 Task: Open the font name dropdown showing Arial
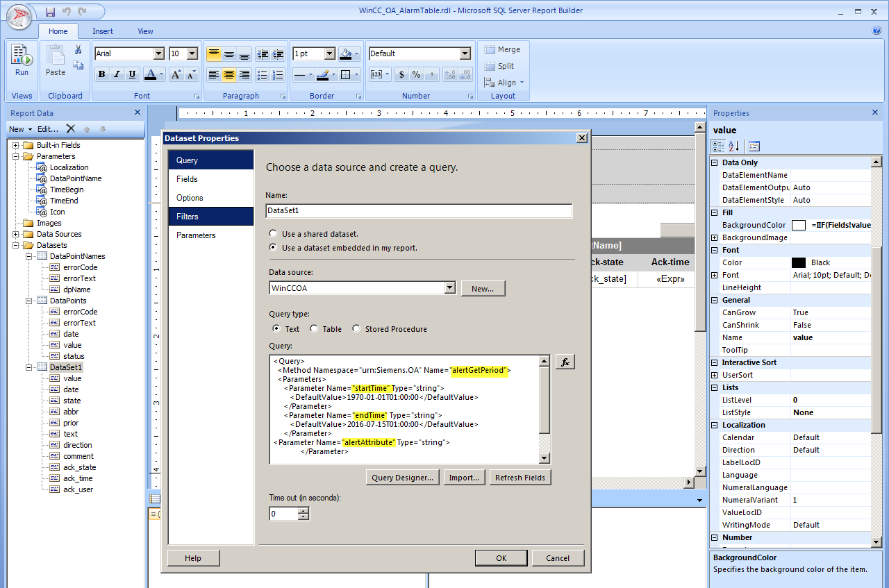click(158, 53)
